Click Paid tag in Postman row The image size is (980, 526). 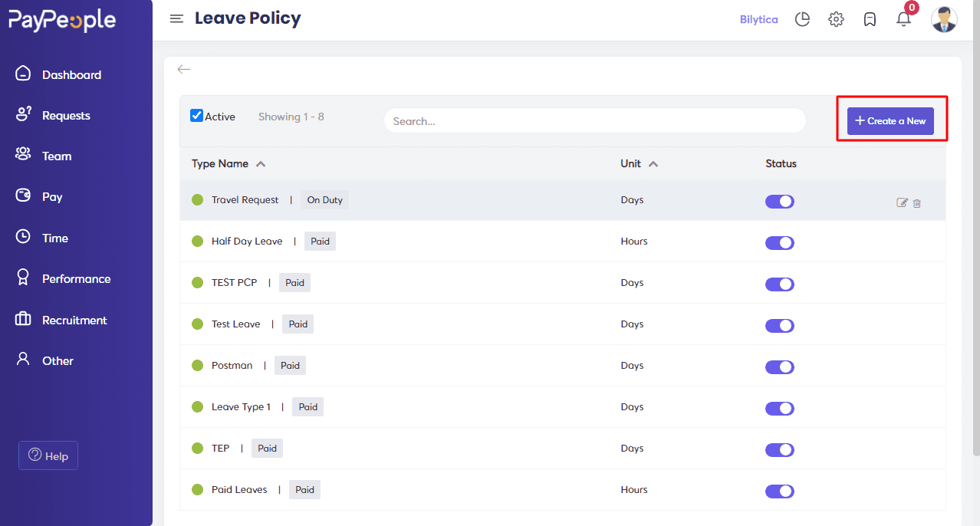click(x=290, y=366)
